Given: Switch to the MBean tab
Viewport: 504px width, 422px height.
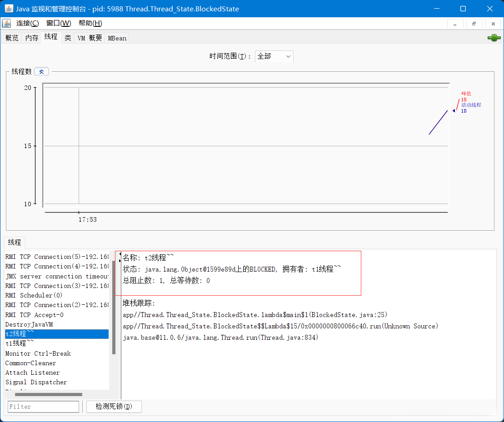Looking at the screenshot, I should pos(117,38).
